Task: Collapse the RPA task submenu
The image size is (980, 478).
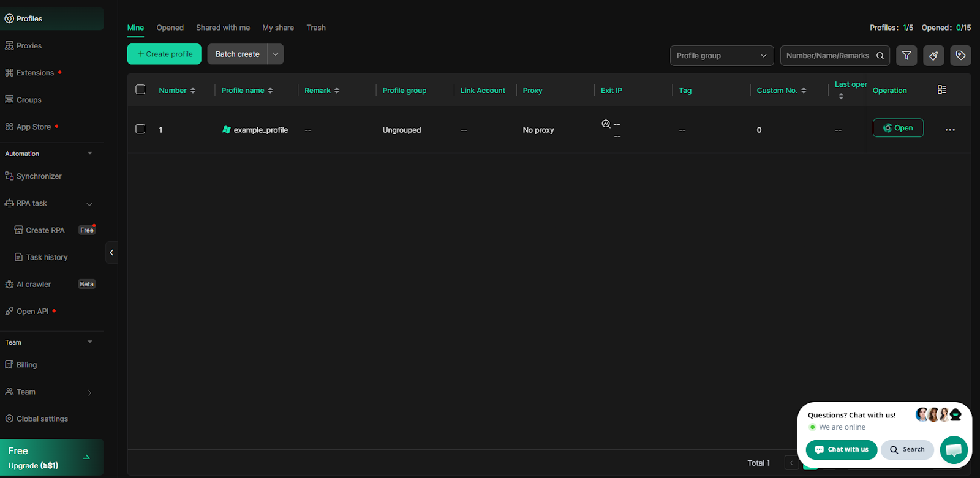Action: click(x=89, y=204)
